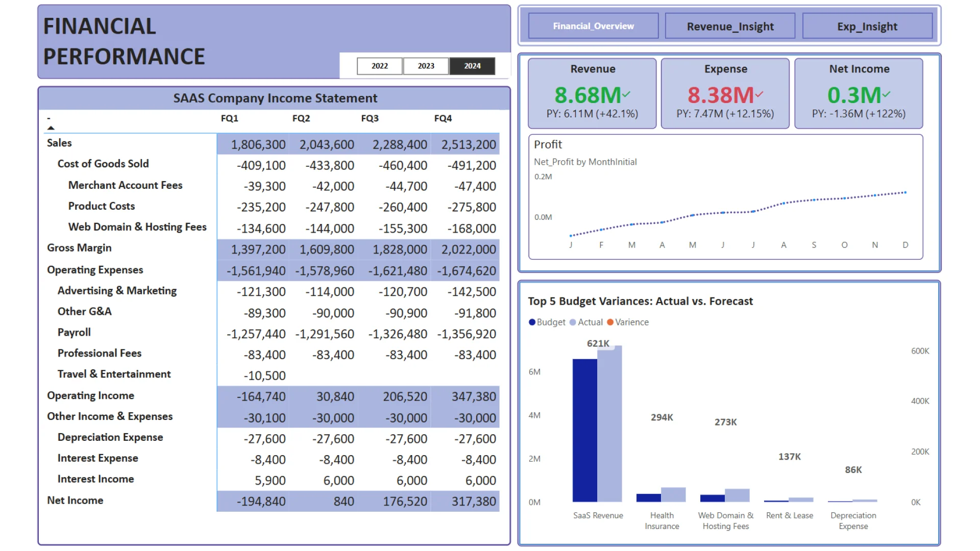The width and height of the screenshot is (980, 551).
Task: Click the dark blue SaaS Revenue budget bar
Action: pos(584,430)
